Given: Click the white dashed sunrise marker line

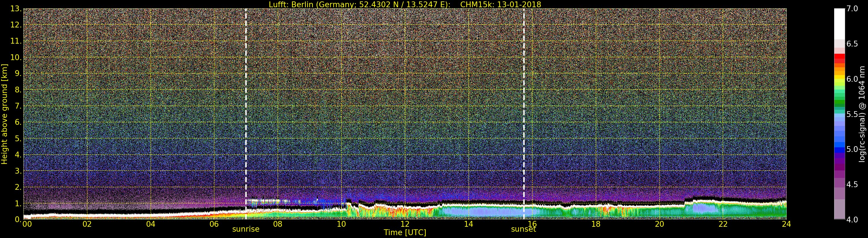Looking at the screenshot, I should (246, 101).
